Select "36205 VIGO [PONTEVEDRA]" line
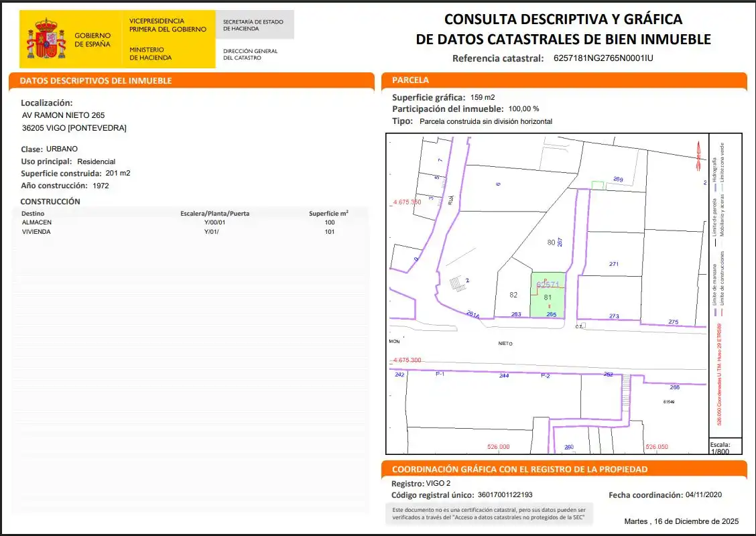 pos(74,128)
